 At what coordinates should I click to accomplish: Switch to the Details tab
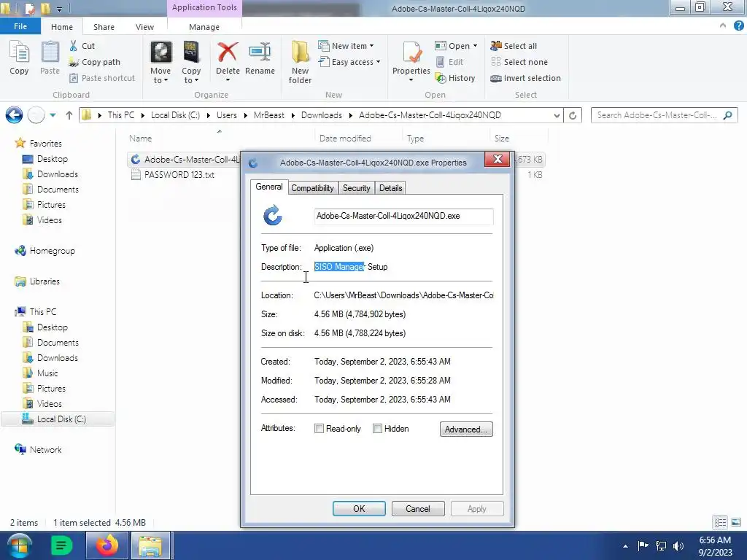[391, 188]
